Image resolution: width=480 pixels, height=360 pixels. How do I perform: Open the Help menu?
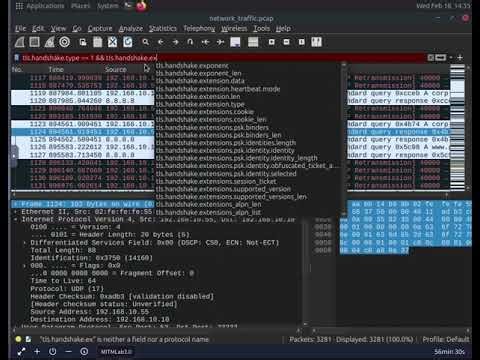283,29
